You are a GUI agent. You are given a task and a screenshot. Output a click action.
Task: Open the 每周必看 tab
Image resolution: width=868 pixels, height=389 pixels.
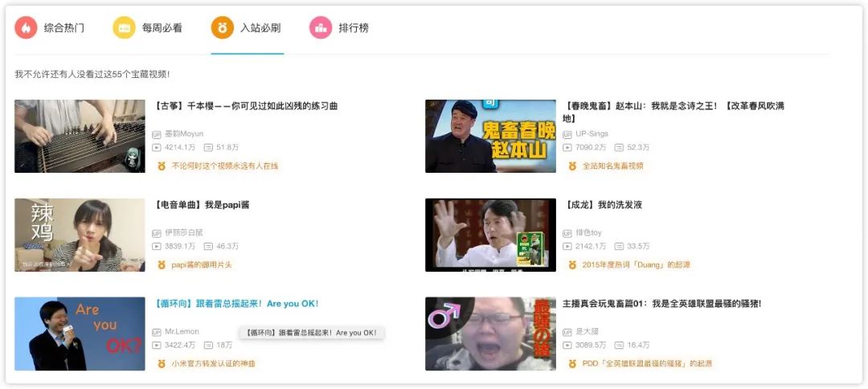162,28
